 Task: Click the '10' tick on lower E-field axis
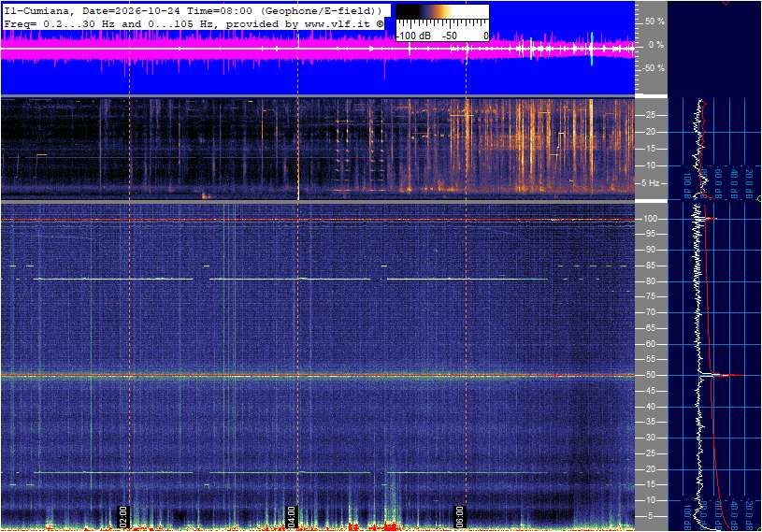pos(650,500)
